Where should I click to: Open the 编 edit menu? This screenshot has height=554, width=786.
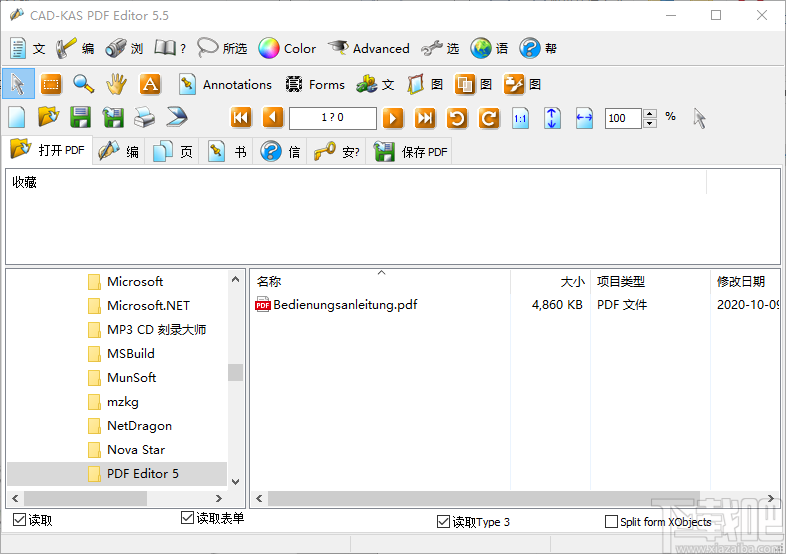[x=75, y=49]
